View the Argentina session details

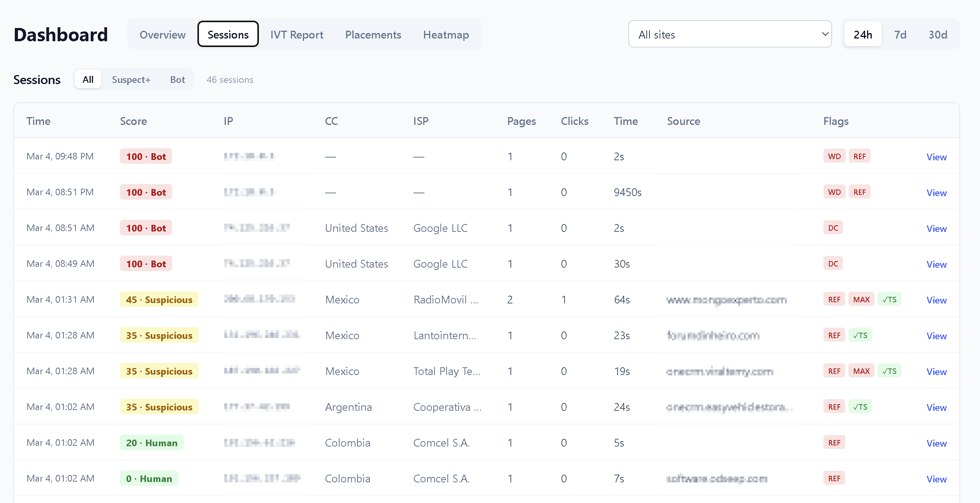click(x=936, y=407)
